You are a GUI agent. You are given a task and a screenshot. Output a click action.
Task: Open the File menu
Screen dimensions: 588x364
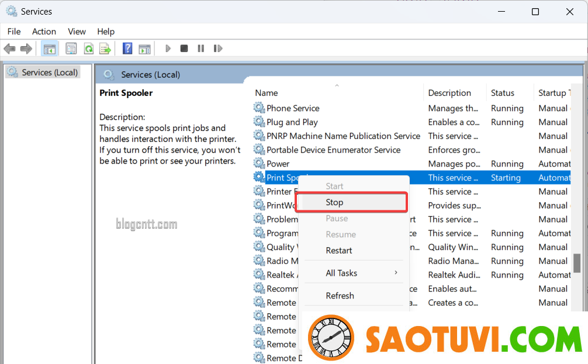14,32
